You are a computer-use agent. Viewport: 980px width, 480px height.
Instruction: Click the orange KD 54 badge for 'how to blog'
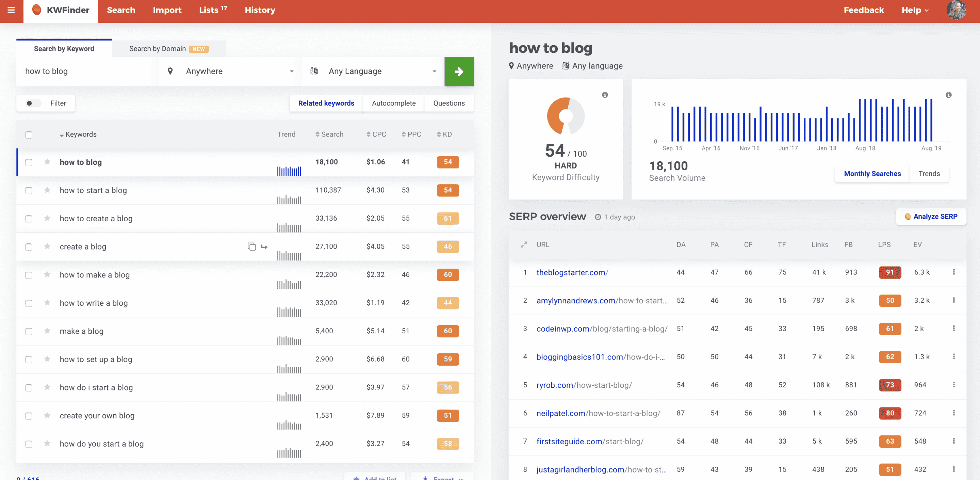pyautogui.click(x=448, y=162)
